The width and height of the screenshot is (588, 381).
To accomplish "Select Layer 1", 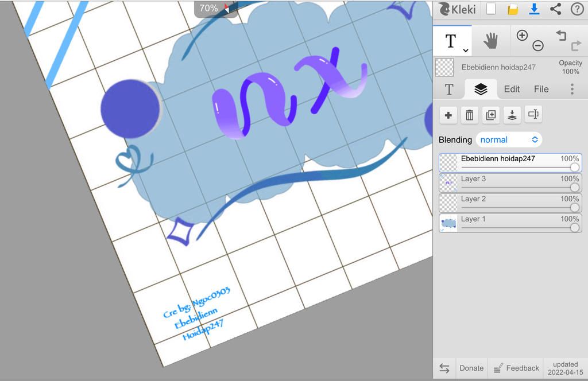I will pos(510,223).
